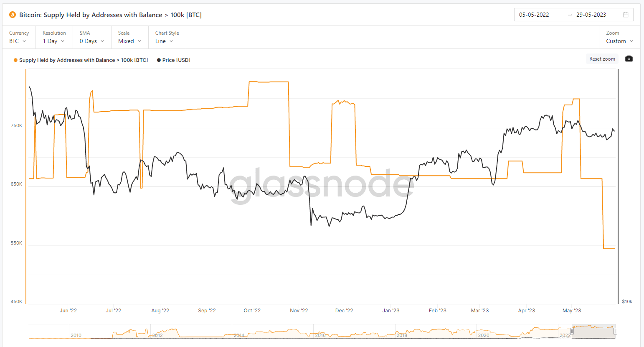Click the Apr '23 axis label
644x347 pixels.
[527, 311]
